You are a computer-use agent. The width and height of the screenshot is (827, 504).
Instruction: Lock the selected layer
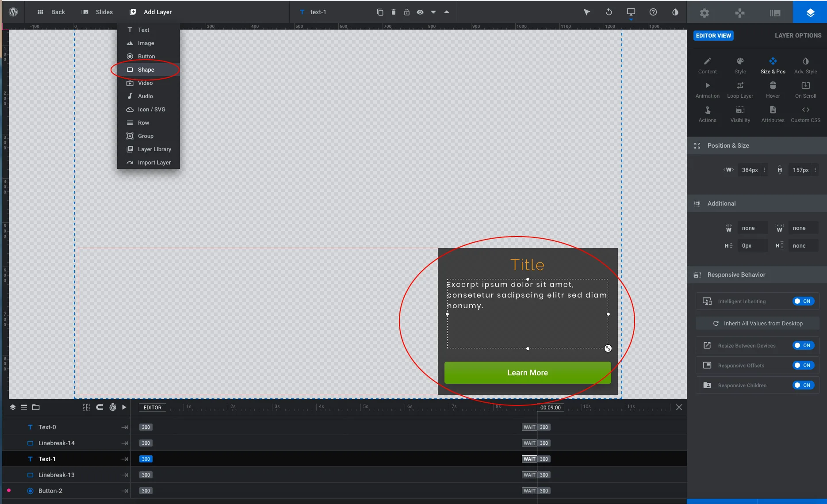pos(406,12)
